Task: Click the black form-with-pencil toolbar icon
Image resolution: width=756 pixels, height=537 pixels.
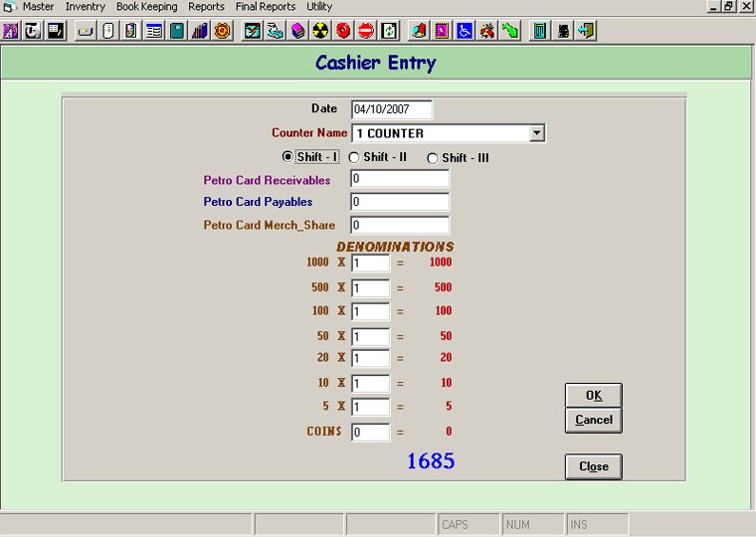Action: tap(56, 31)
